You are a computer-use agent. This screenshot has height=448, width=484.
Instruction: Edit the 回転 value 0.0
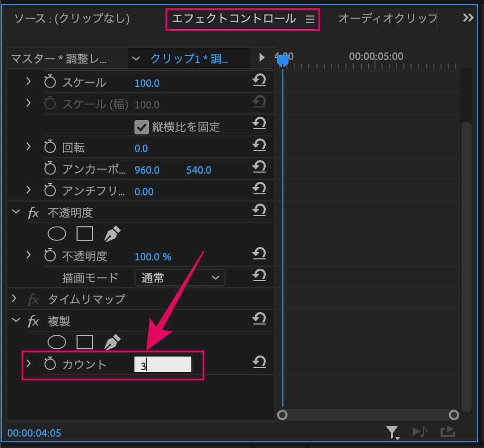141,148
